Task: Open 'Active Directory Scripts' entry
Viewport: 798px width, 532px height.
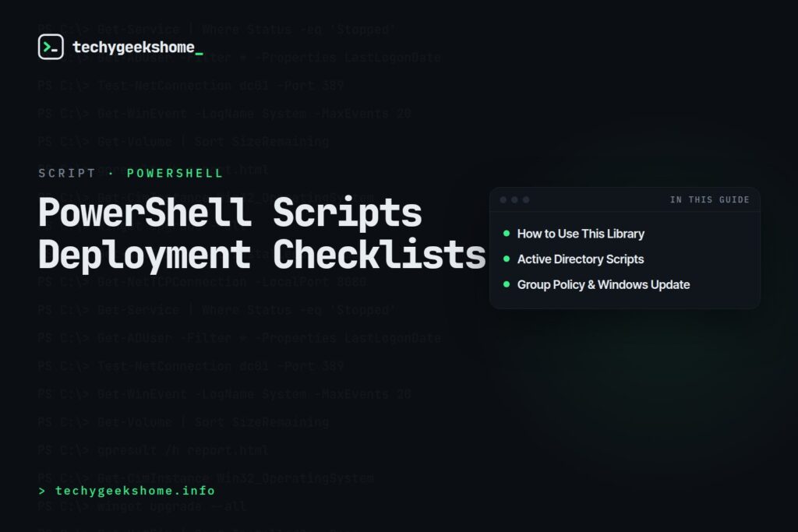Action: pyautogui.click(x=581, y=259)
